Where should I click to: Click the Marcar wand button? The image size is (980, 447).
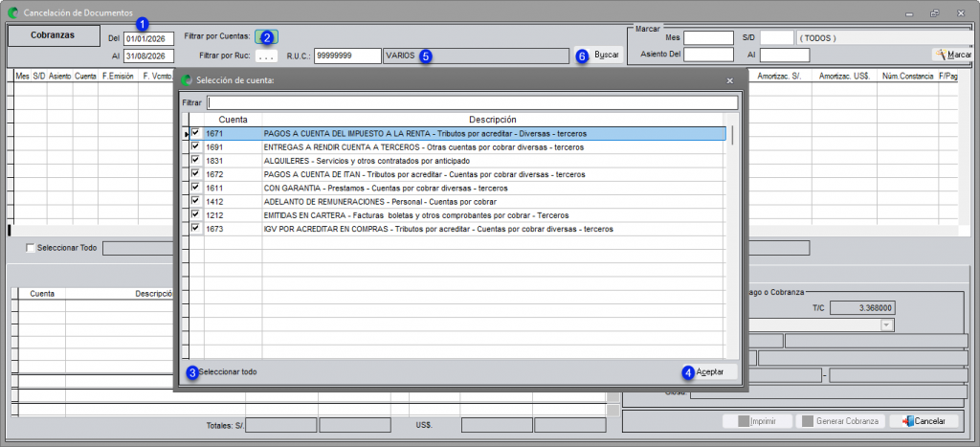tap(952, 55)
